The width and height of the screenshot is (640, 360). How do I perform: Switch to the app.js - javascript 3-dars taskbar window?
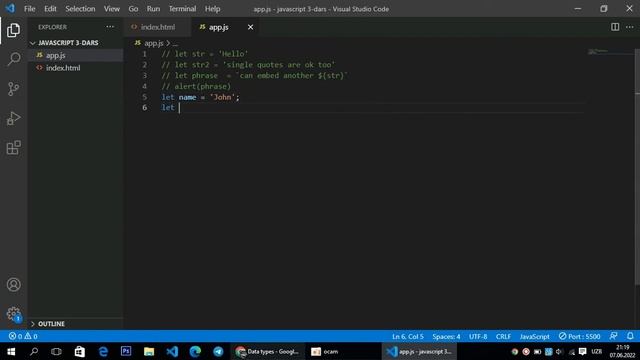419,351
